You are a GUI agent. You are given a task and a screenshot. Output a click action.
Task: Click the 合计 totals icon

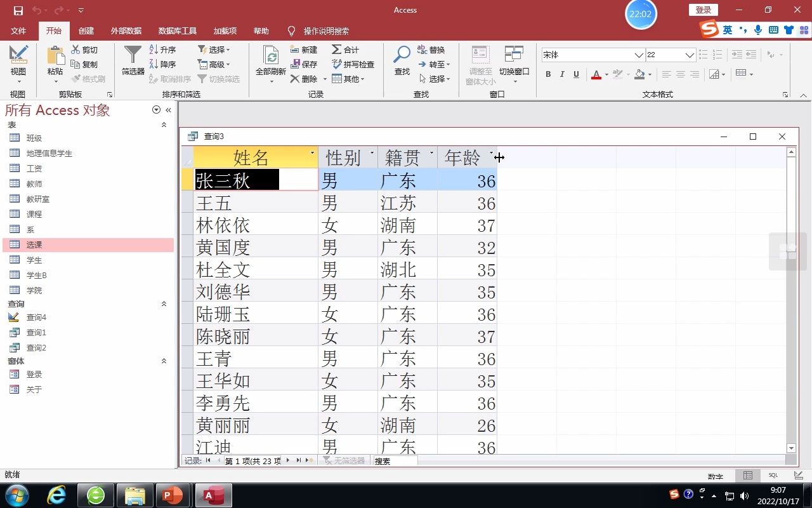tap(346, 50)
